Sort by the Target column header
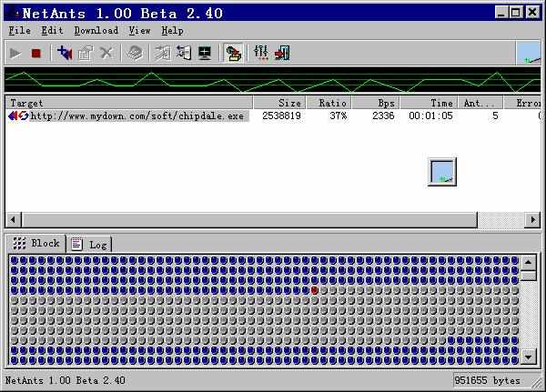Screen dimensions: 546x392 click(129, 103)
